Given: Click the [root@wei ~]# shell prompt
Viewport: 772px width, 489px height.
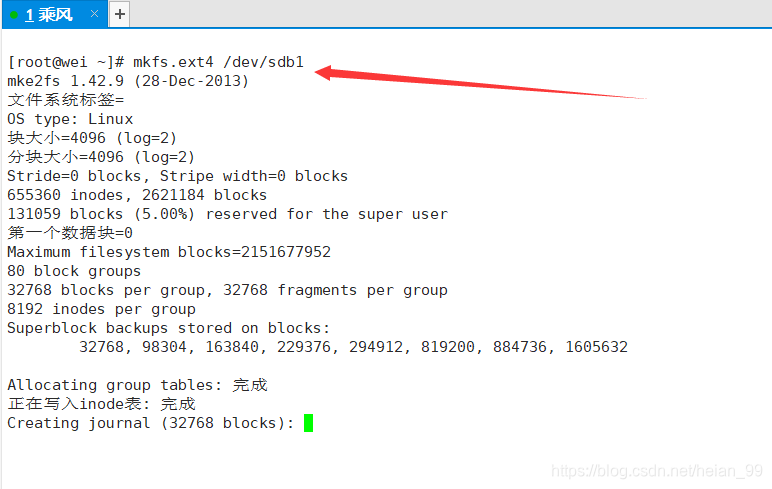Looking at the screenshot, I should (x=66, y=62).
